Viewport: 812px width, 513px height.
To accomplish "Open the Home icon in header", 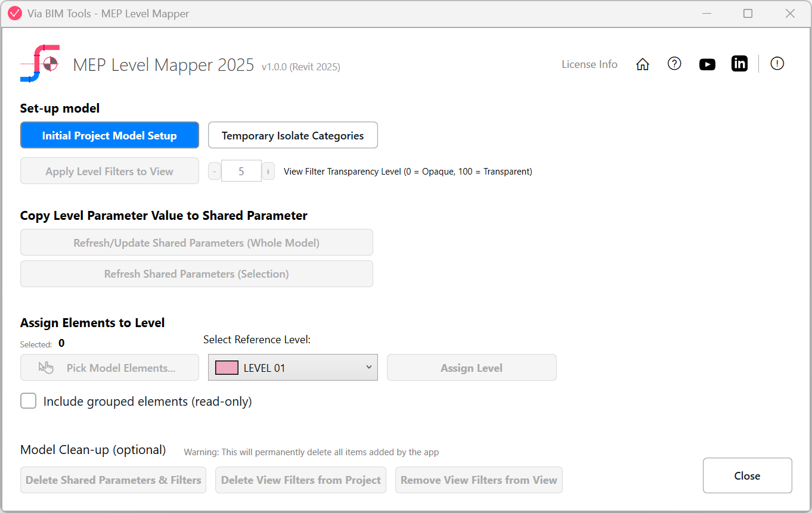I will 643,64.
